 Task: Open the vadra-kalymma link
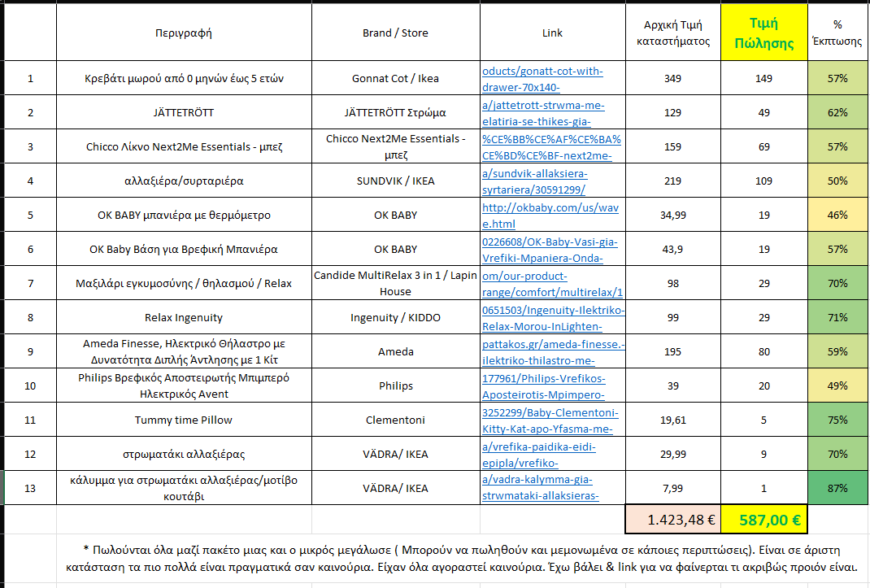(x=541, y=487)
